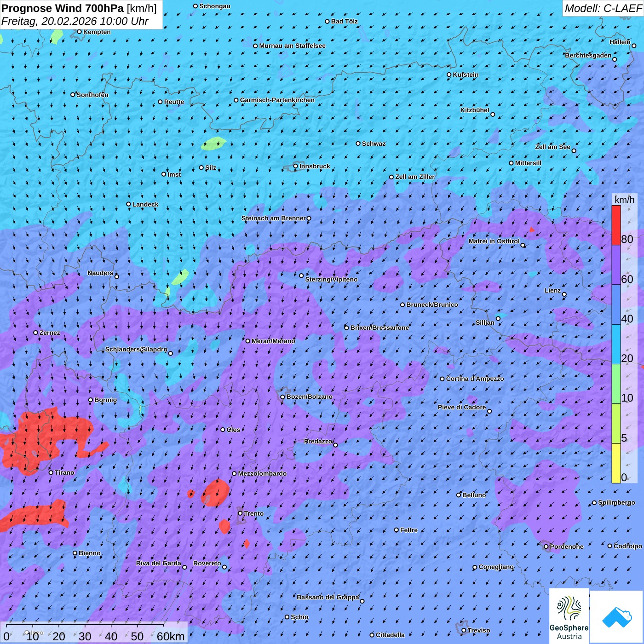Click the 'Kitzbühel' label
Screen dimensions: 644x644
pos(475,110)
